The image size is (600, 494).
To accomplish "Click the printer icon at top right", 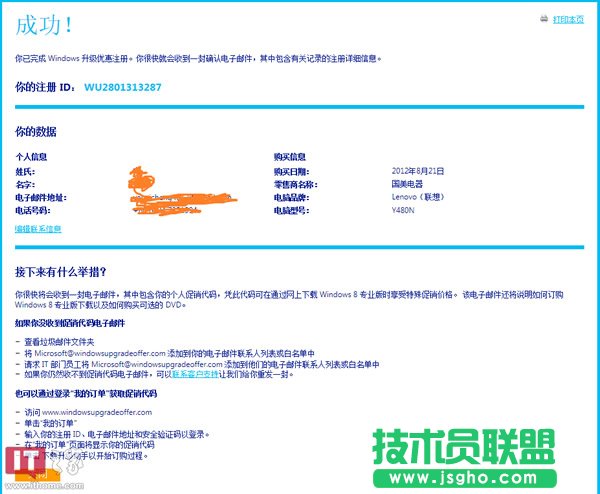I will [544, 18].
